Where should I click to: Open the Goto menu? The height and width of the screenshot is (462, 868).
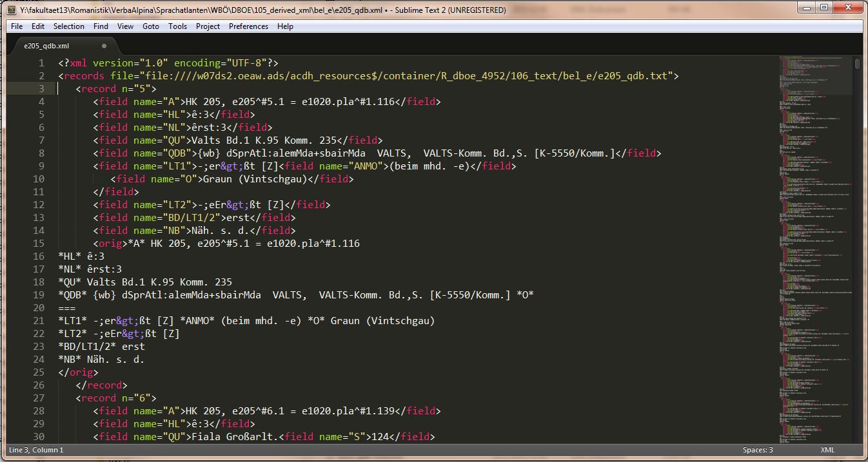151,26
